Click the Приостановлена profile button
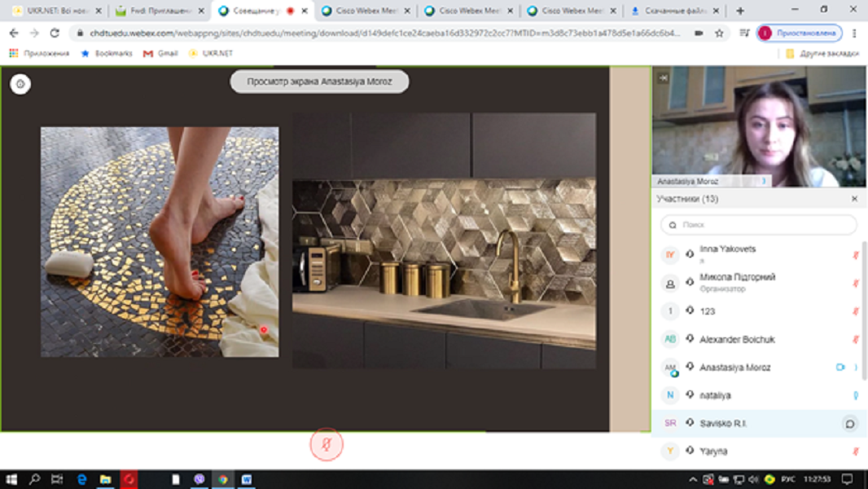This screenshot has height=489, width=868. tap(799, 33)
